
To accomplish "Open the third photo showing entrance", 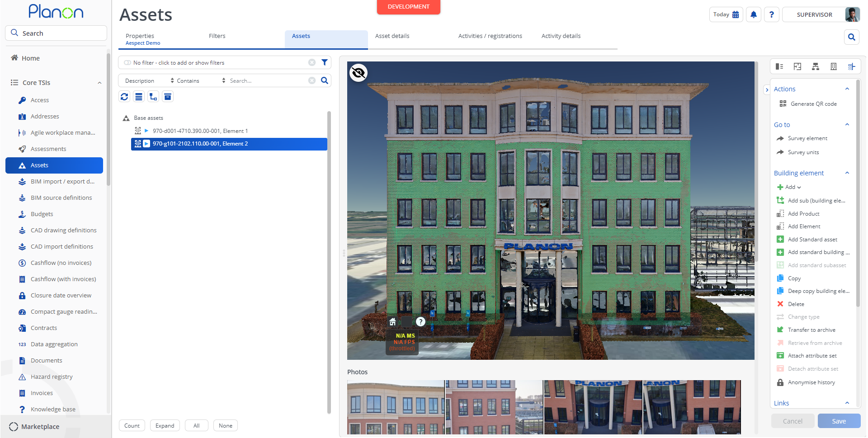I will [x=593, y=407].
